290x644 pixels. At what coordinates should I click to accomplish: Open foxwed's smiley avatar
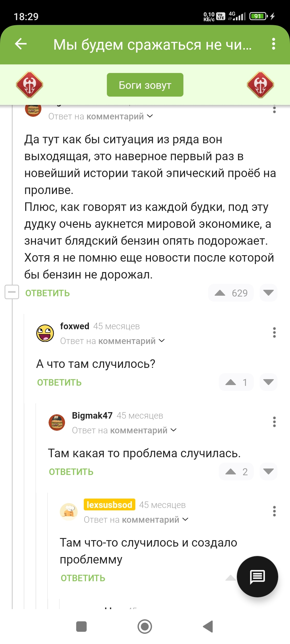coord(45,333)
